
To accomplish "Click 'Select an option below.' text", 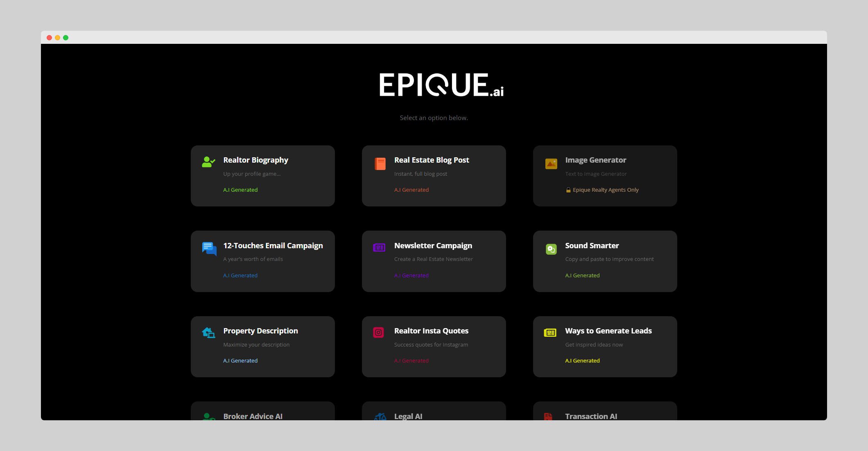I will (x=434, y=118).
